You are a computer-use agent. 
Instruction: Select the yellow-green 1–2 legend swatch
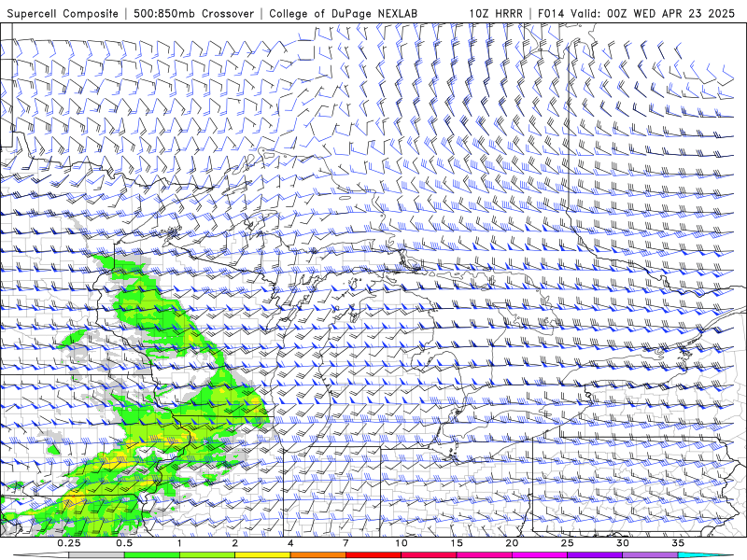coord(207,555)
